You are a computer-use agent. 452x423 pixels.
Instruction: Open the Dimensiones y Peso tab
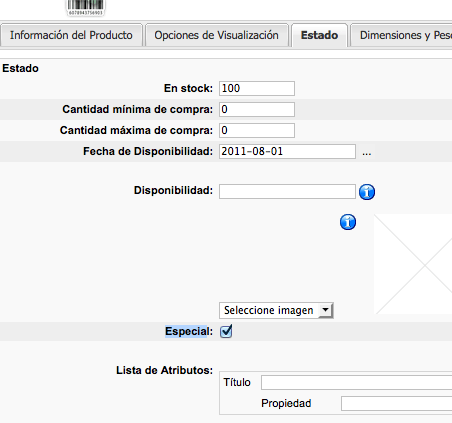pos(401,35)
